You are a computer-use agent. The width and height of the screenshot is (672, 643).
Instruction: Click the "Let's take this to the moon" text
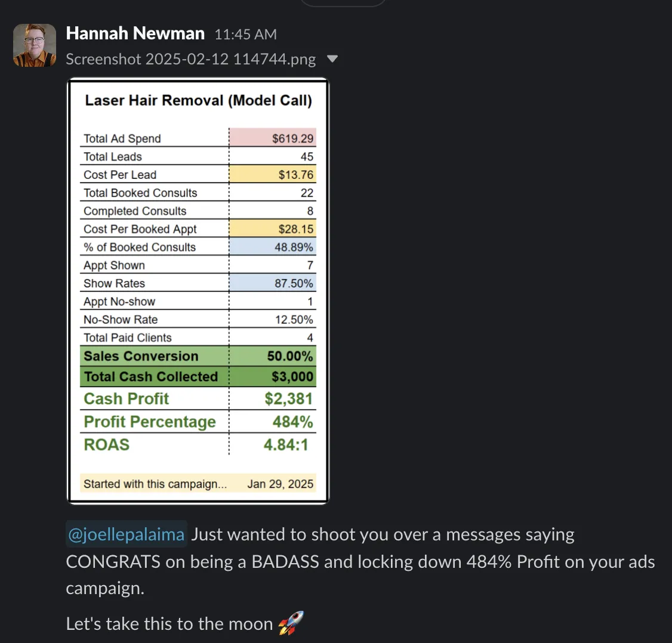(169, 624)
